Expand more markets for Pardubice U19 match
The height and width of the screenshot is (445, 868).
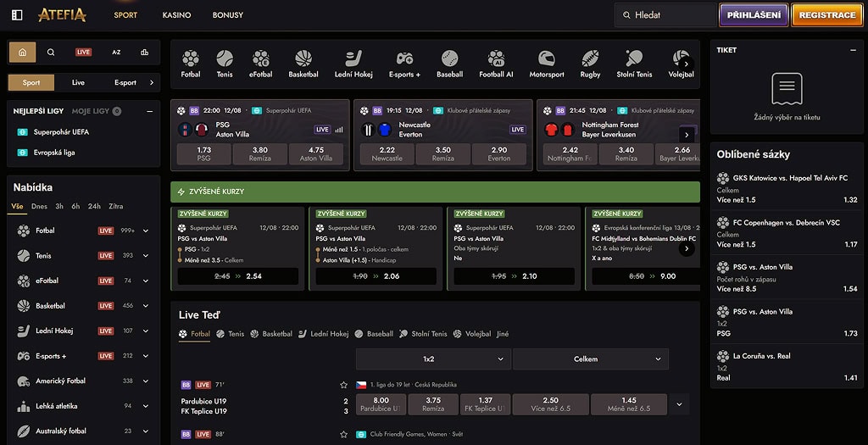tap(679, 404)
